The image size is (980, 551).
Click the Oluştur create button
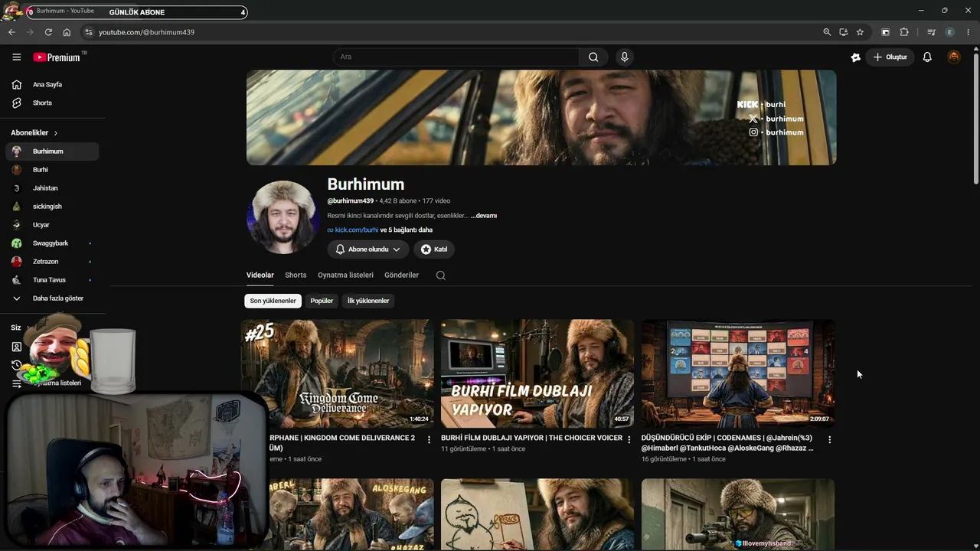pyautogui.click(x=890, y=57)
